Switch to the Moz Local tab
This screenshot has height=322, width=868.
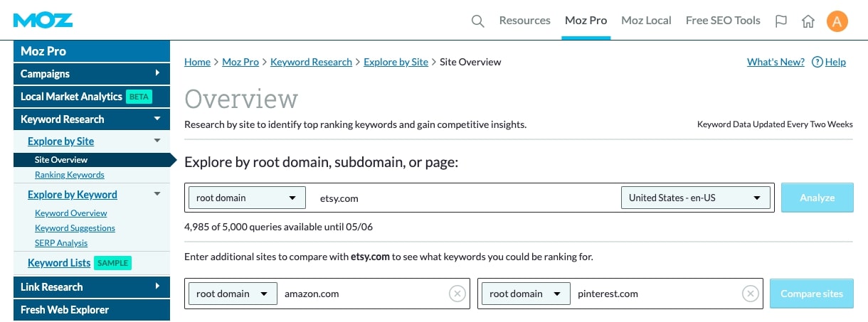646,21
